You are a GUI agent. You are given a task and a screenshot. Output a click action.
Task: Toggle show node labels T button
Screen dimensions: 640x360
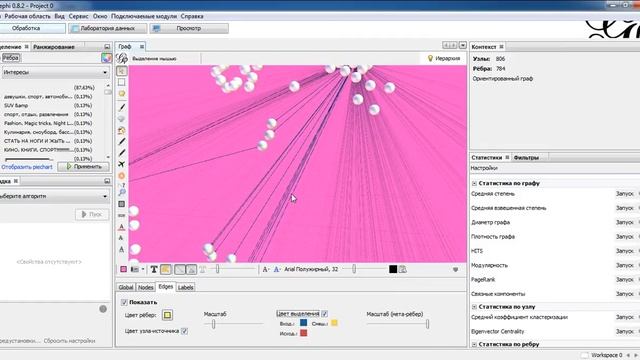tap(154, 269)
